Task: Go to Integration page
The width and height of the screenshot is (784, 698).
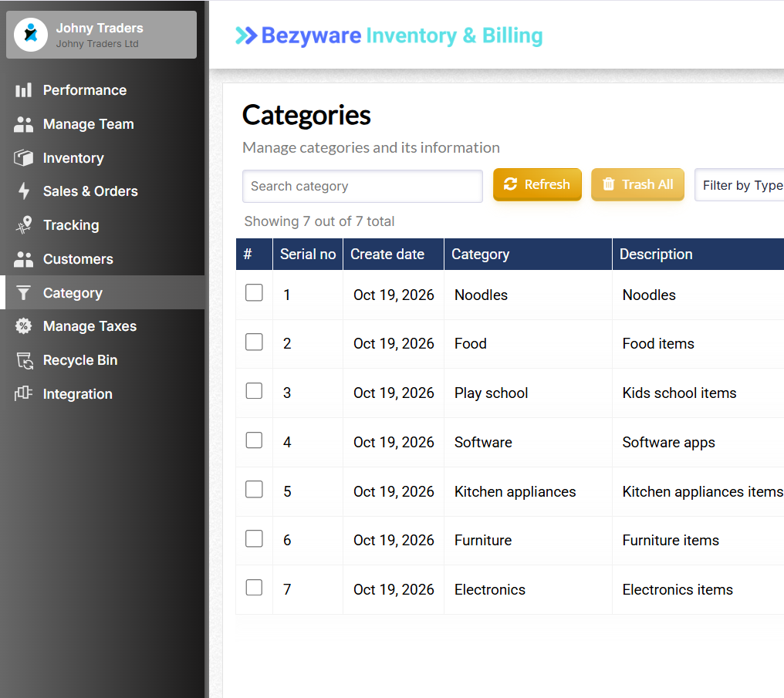Action: (x=102, y=393)
